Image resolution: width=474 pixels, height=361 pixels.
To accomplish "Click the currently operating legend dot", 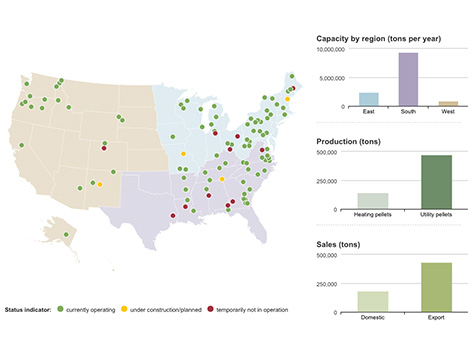I will (x=60, y=309).
